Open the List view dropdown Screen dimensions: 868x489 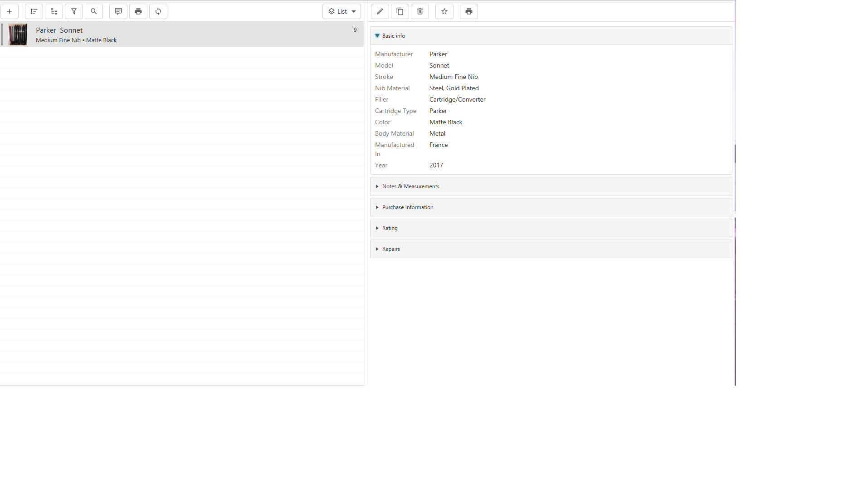pos(341,11)
